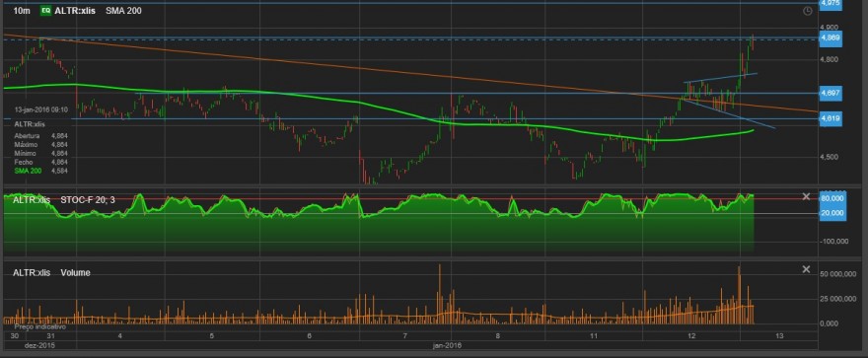
Task: Change the 10m timeframe selector
Action: [x=22, y=11]
